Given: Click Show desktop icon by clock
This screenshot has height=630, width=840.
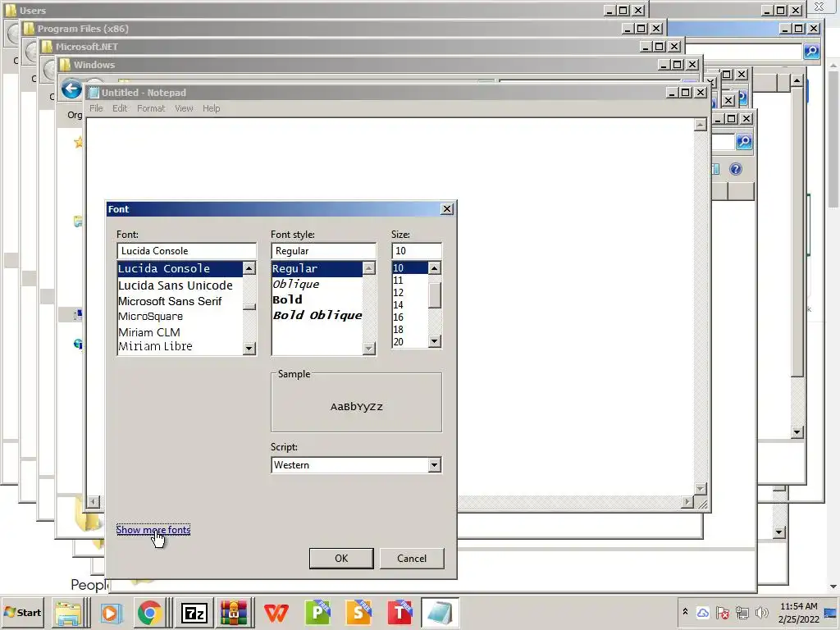Looking at the screenshot, I should [831, 613].
